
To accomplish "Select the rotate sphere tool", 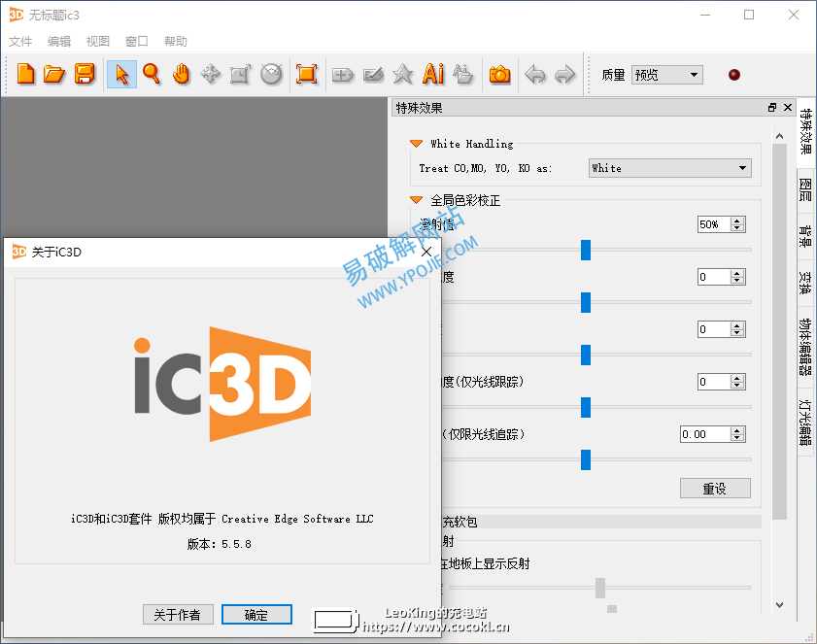I will [x=271, y=74].
